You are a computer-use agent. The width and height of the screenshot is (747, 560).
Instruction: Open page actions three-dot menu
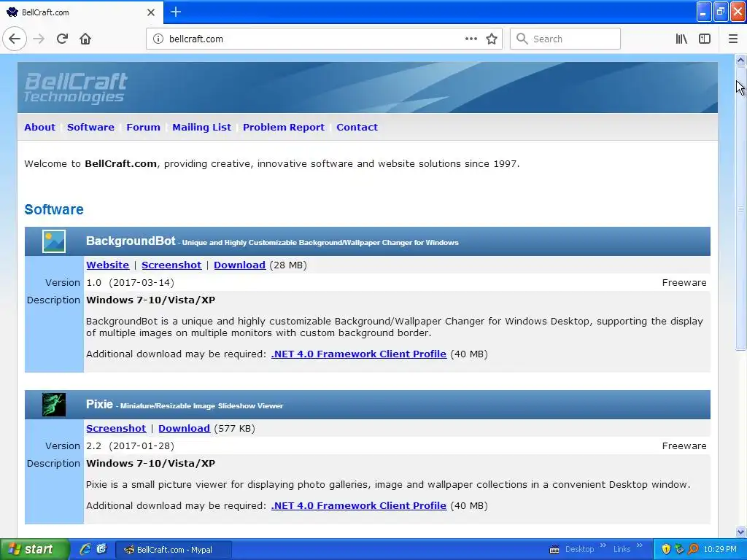coord(471,39)
